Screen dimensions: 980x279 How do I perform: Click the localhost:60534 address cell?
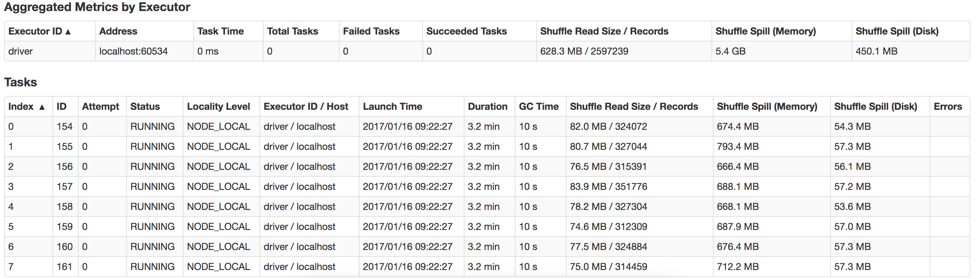(133, 51)
